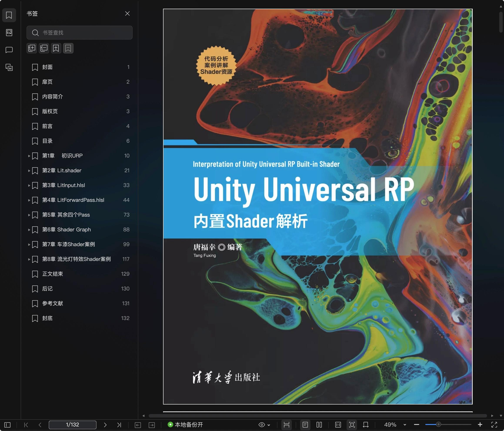Go to the first page
This screenshot has height=431, width=504.
tap(26, 425)
